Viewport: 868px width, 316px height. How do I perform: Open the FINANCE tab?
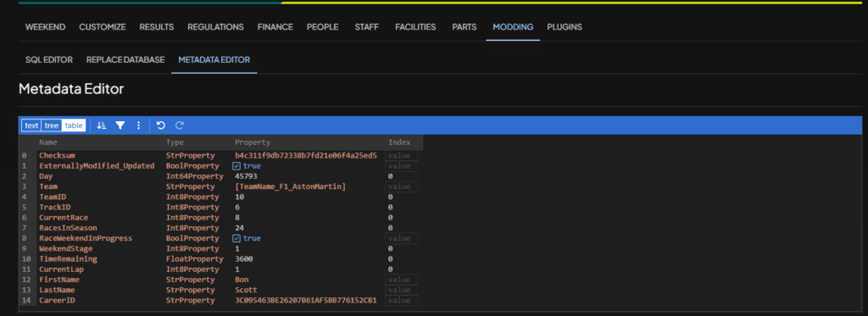(275, 26)
